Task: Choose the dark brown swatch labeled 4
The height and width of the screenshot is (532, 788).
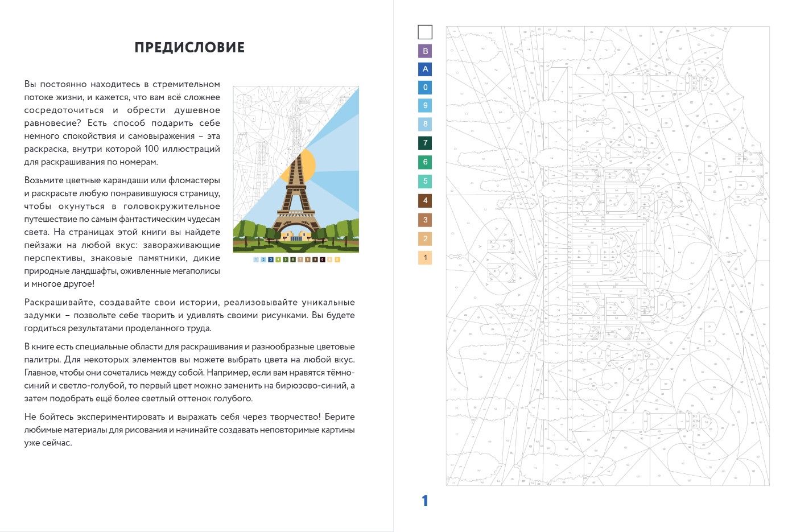Action: (425, 200)
